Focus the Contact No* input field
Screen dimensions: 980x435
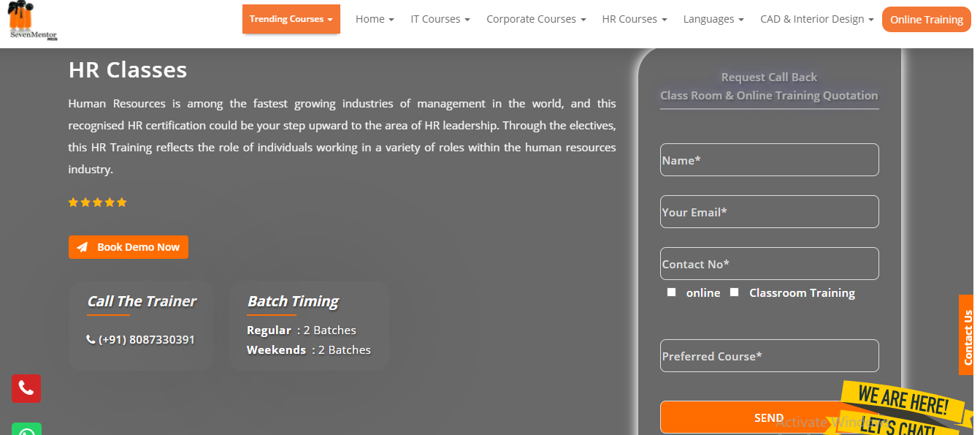[x=769, y=263]
